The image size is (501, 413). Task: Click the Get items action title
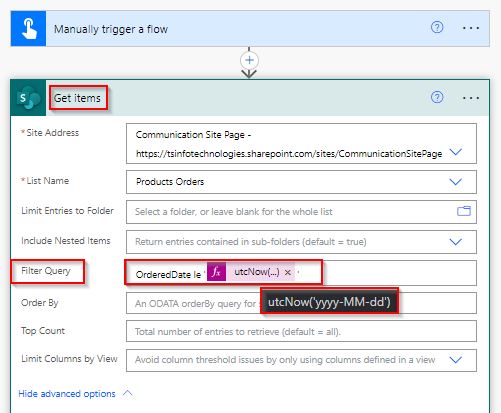point(77,98)
